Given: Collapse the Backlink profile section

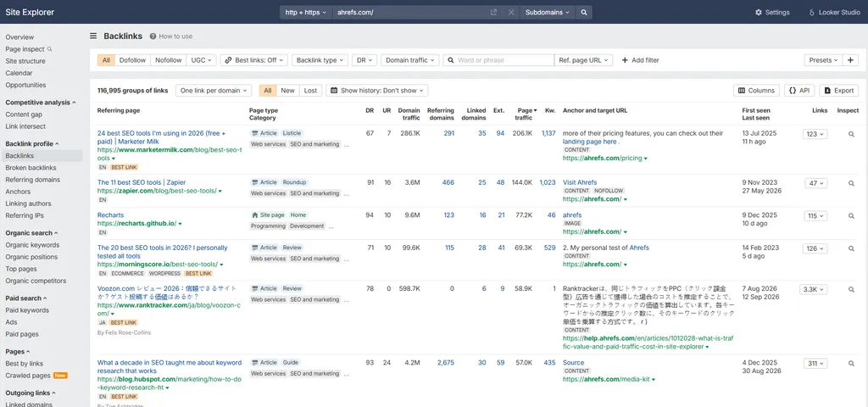Looking at the screenshot, I should point(33,144).
